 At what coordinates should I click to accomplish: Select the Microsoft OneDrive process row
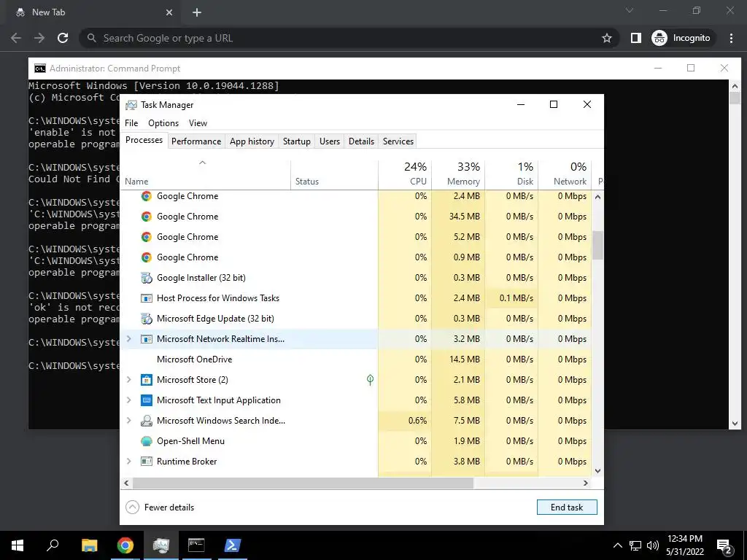pos(355,359)
